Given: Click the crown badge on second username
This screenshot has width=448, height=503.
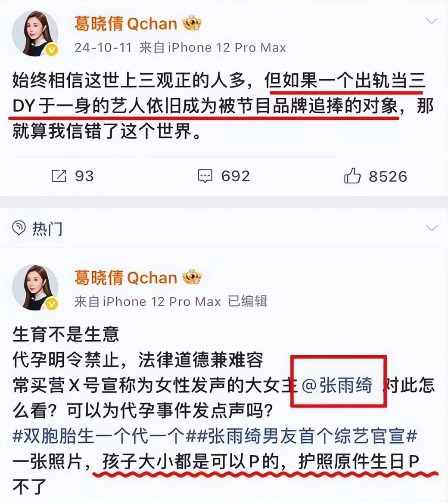Looking at the screenshot, I should 192,277.
